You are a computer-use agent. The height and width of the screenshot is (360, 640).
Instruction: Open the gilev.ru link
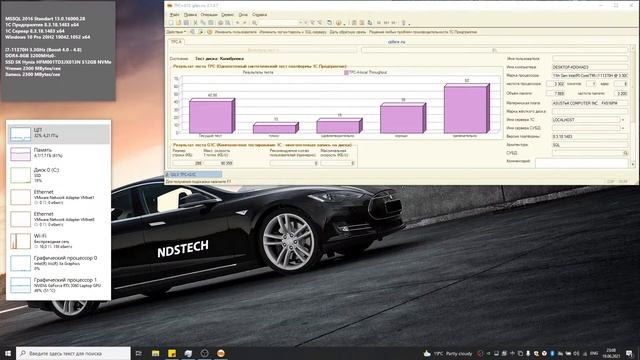pyautogui.click(x=396, y=42)
